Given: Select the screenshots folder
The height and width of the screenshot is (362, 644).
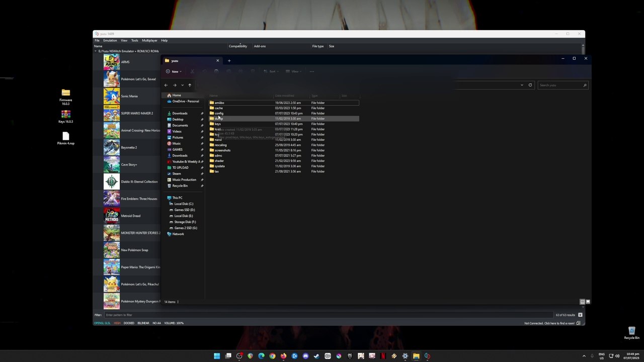Looking at the screenshot, I should click(284, 150).
